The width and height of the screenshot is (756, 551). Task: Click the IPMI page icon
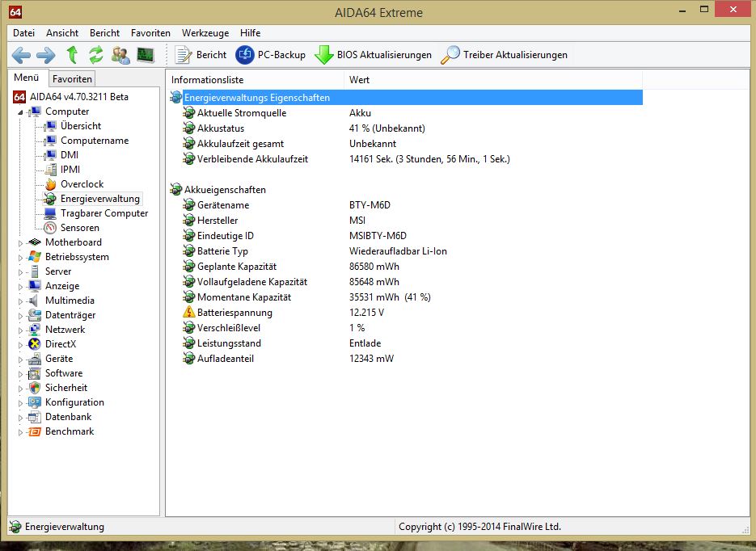[x=50, y=170]
